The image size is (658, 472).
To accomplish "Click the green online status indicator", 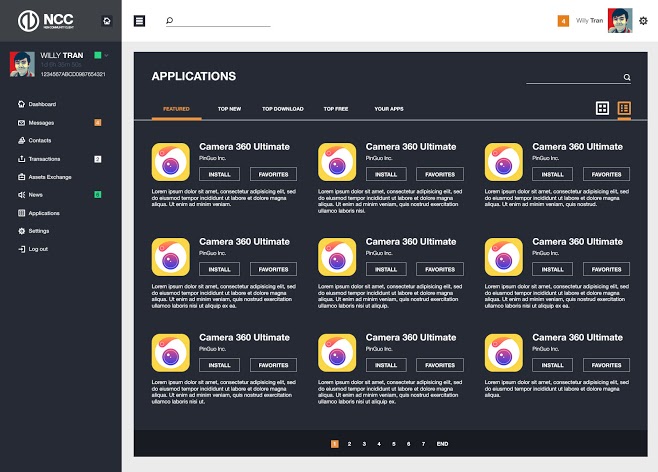I will pyautogui.click(x=97, y=55).
